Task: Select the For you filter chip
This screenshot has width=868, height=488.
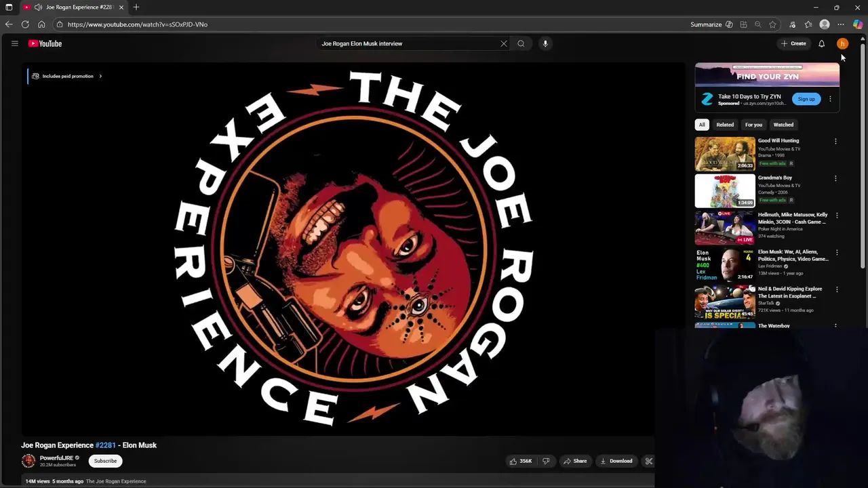Action: point(753,125)
